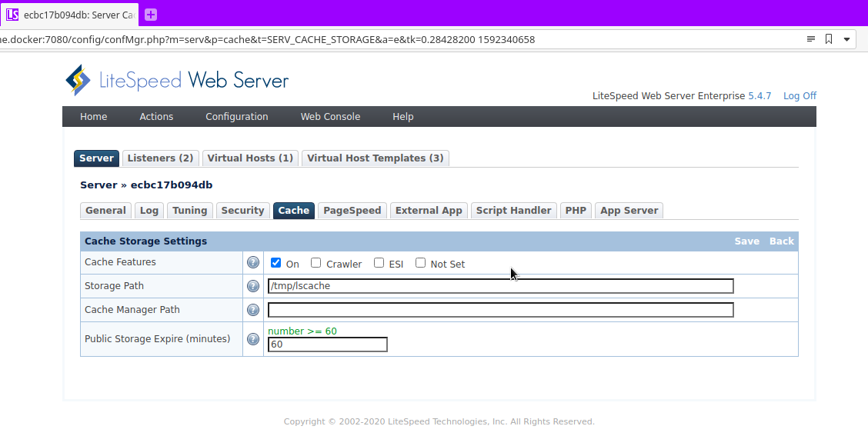The width and height of the screenshot is (868, 446).
Task: Open the Actions menu
Action: click(x=156, y=116)
